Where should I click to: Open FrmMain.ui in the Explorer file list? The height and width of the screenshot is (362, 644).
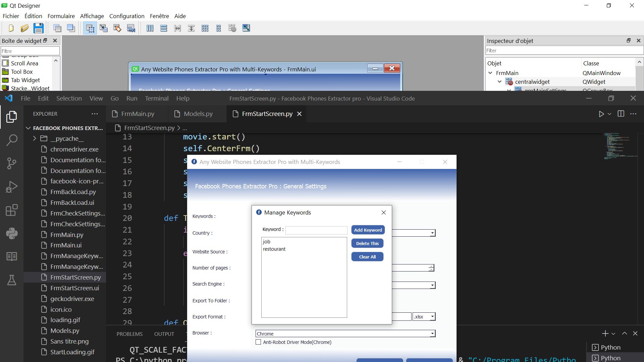click(x=66, y=245)
